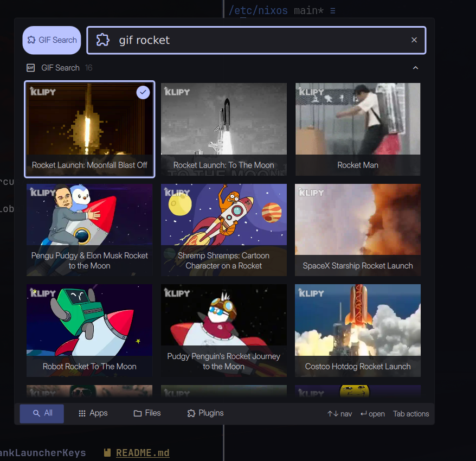
Task: Pick Costco Hotdog Rocket Launch GIF
Action: point(358,330)
